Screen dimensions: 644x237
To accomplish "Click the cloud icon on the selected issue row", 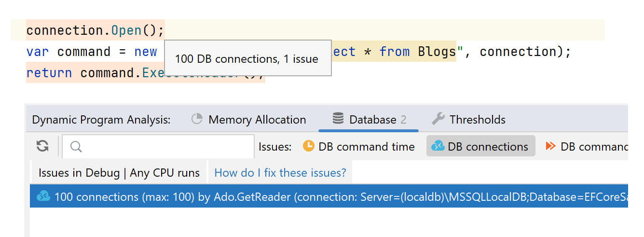I will click(x=43, y=196).
